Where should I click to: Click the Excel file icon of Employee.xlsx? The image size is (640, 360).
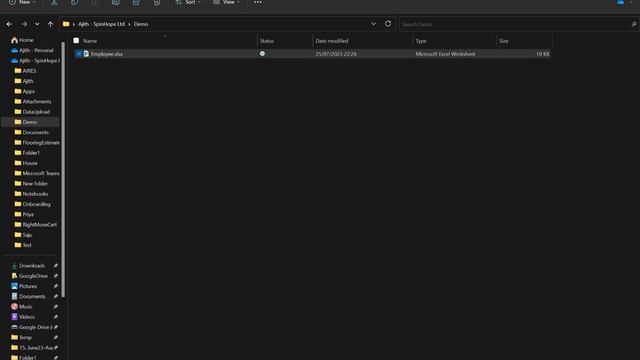[x=86, y=53]
